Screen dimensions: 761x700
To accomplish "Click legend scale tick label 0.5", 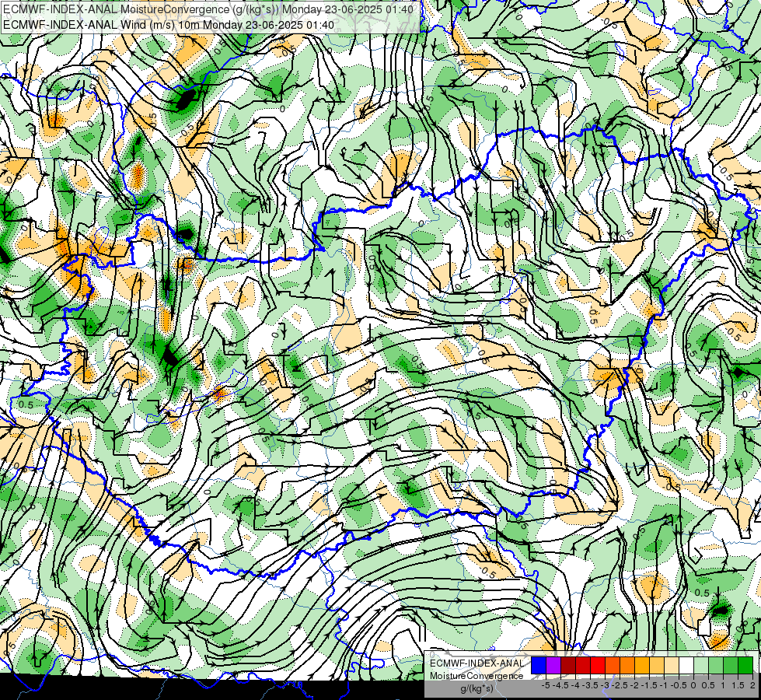I will click(708, 685).
